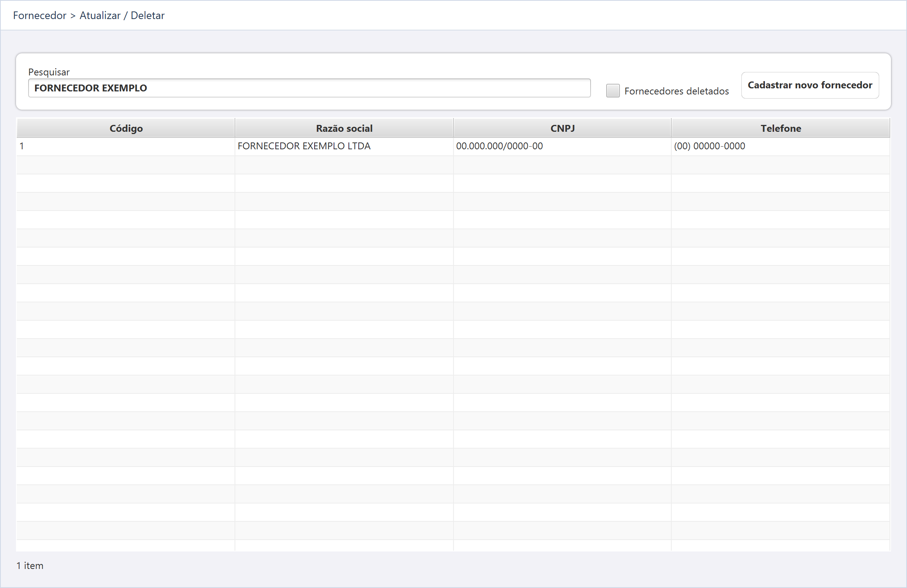Click the CNPJ value 00.000.000/0000-00

pyautogui.click(x=499, y=146)
